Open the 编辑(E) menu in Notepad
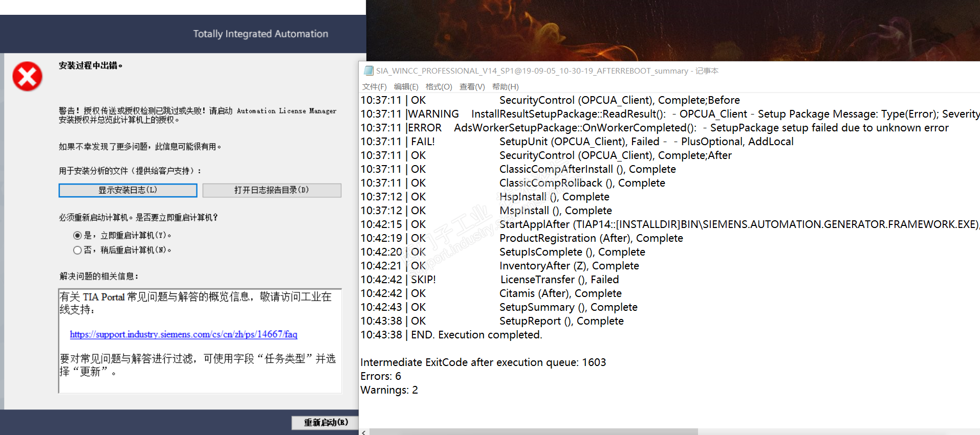The width and height of the screenshot is (980, 435). 406,87
